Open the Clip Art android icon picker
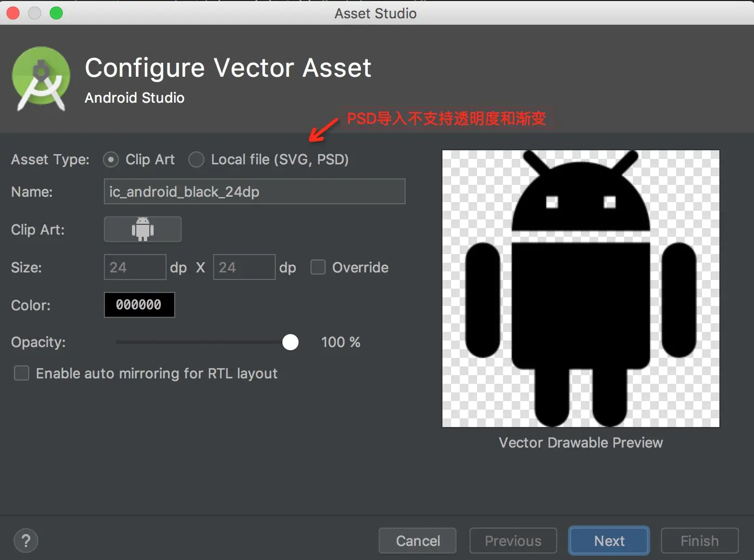The width and height of the screenshot is (754, 560). pos(142,229)
